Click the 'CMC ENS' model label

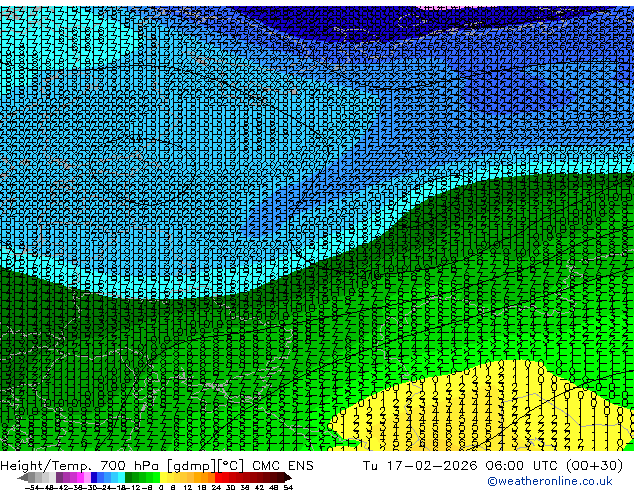pyautogui.click(x=283, y=466)
